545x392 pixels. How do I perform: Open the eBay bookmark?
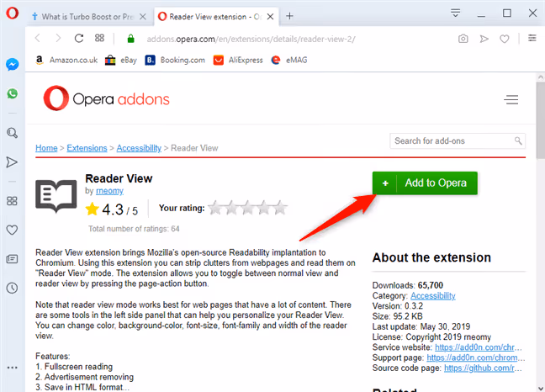[x=121, y=60]
